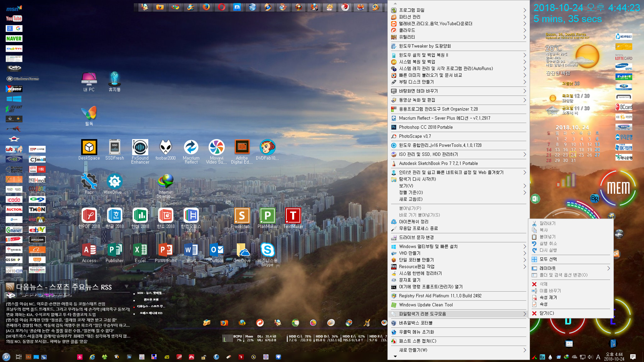Select 윈도우Tweaker by 도광양회
Viewport: 644px width, 362px height.
point(459,46)
